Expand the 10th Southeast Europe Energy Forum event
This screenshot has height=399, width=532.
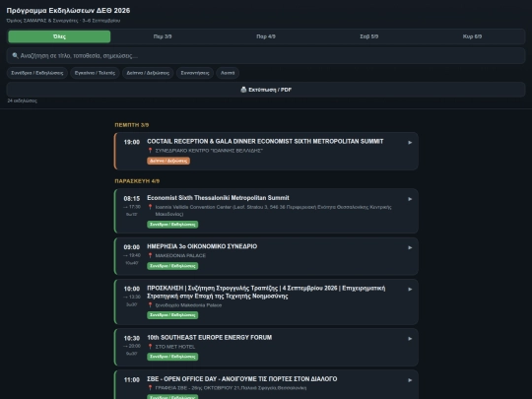(x=410, y=339)
